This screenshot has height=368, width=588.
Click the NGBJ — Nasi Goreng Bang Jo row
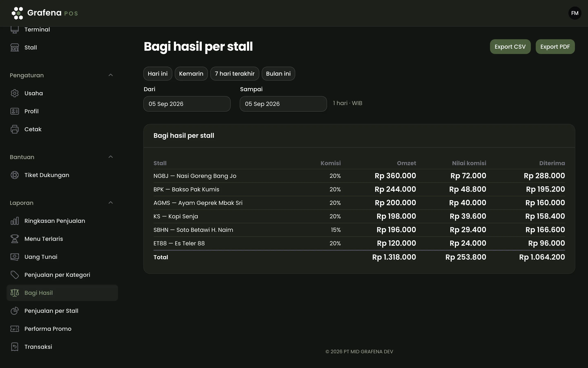tap(359, 176)
